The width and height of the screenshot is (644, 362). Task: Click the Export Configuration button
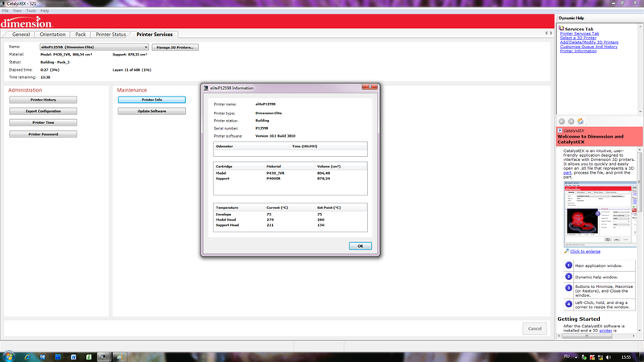(43, 111)
